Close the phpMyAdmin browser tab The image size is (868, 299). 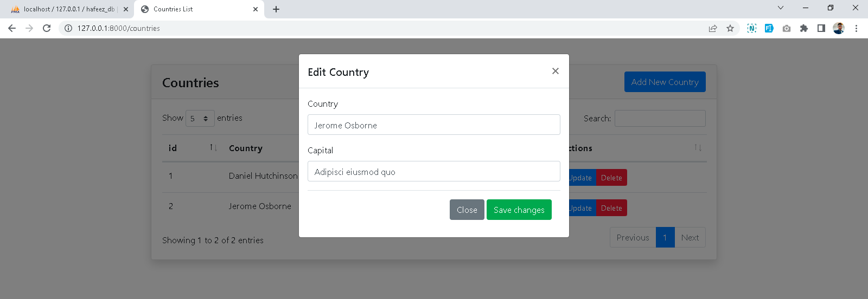click(x=126, y=9)
